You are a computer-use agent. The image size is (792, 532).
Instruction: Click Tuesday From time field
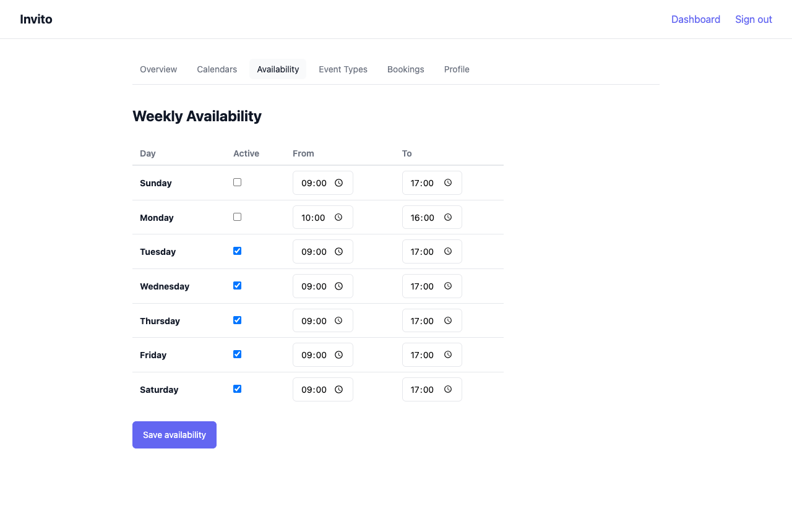point(323,252)
